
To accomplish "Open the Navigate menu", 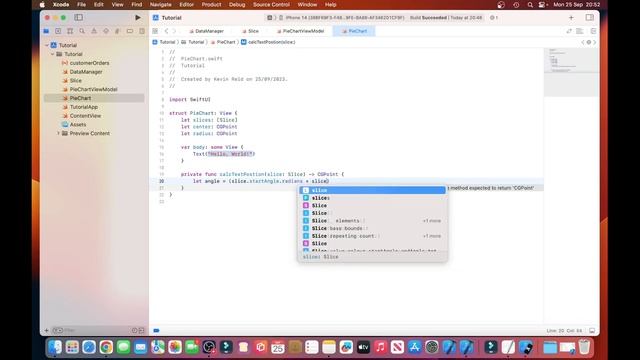I will point(160,4).
